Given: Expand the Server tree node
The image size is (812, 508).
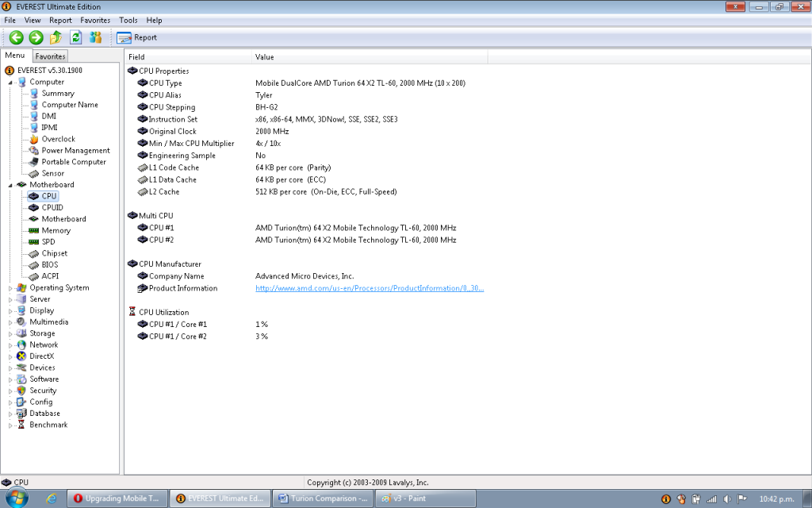Looking at the screenshot, I should point(10,299).
